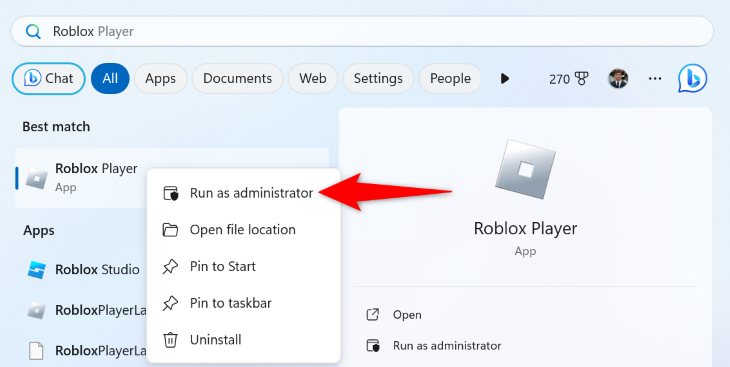Click the shield icon beside context Run as administrator
730x367 pixels.
tap(170, 193)
